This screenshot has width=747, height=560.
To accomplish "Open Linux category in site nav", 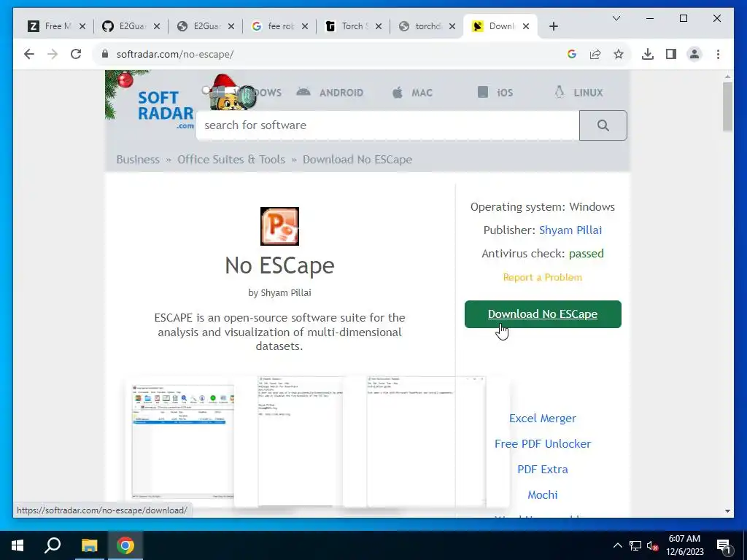I will [x=578, y=93].
